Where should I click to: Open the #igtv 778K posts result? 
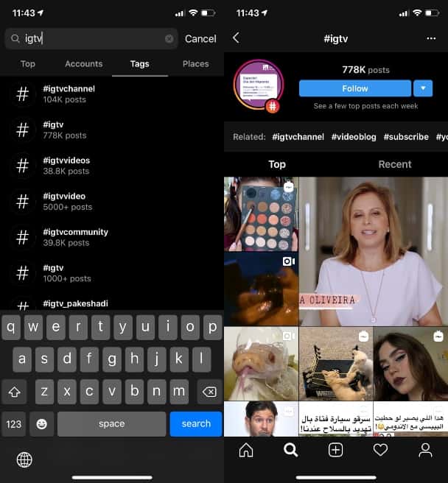coord(112,130)
